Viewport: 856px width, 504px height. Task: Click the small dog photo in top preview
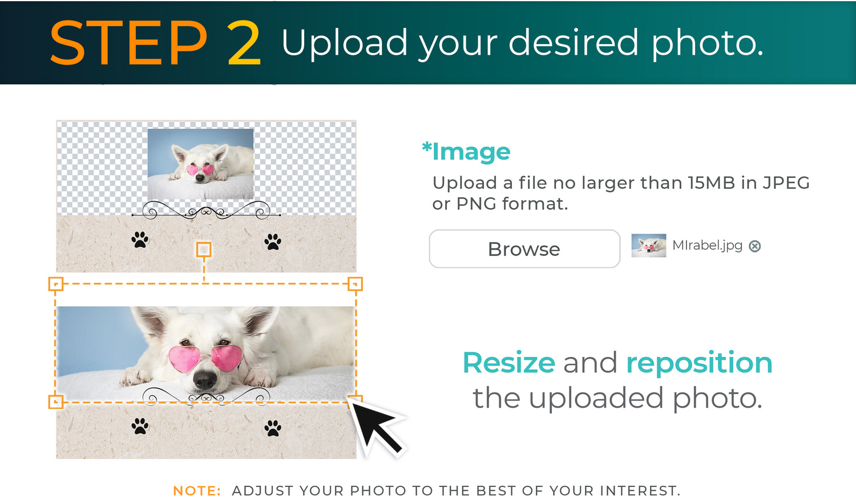click(200, 164)
